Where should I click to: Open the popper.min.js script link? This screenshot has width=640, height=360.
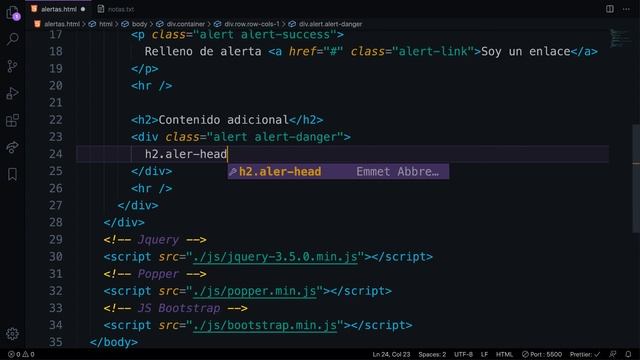click(x=255, y=291)
